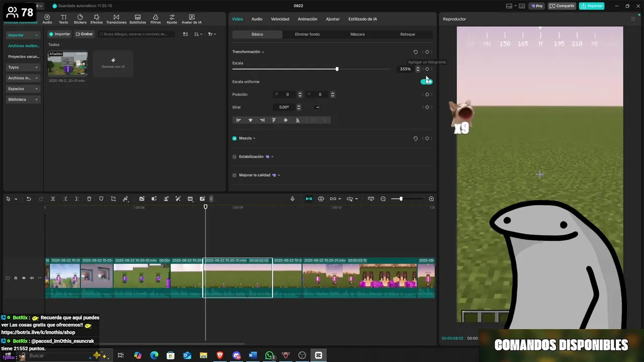The height and width of the screenshot is (362, 644).
Task: Toggle track lock icon on timeline
Action: click(x=16, y=278)
